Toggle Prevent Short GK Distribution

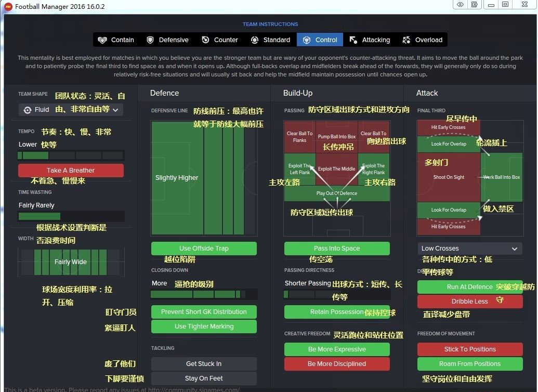click(x=204, y=312)
